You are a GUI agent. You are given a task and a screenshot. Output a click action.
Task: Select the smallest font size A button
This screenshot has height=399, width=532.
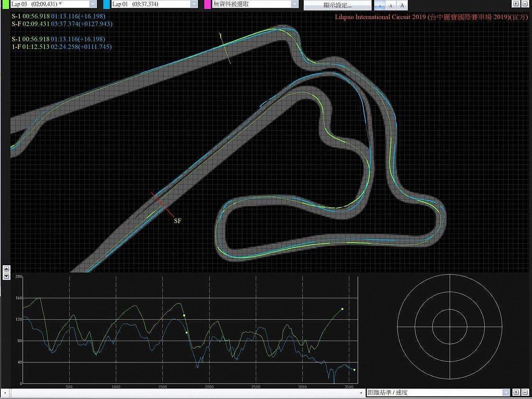[x=380, y=5]
